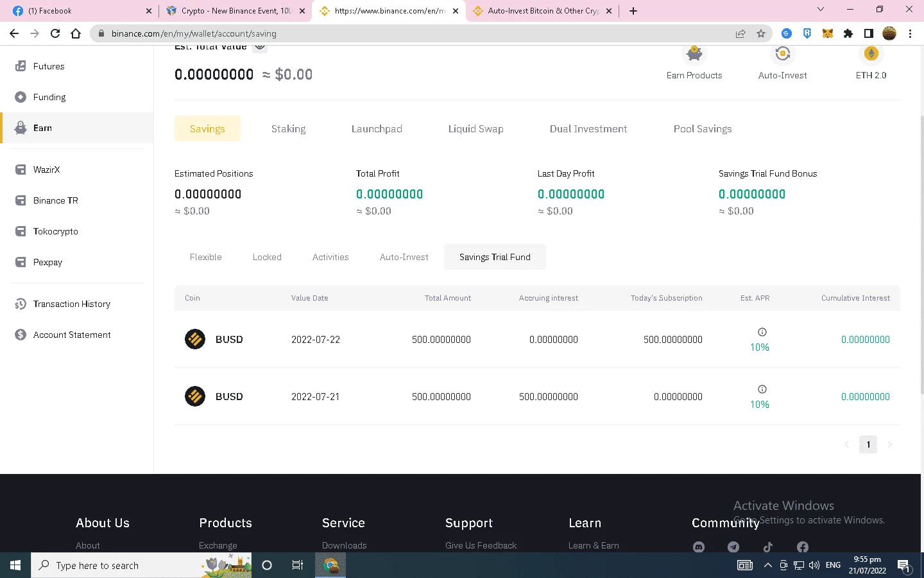Open a new browser tab
Viewport: 924px width, 578px height.
pos(633,11)
